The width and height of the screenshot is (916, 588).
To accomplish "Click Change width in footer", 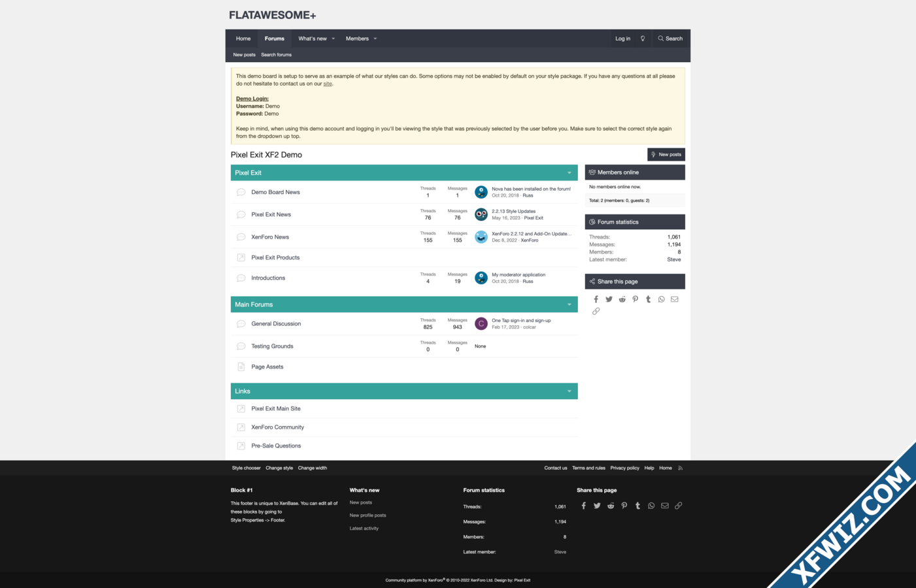I will [x=313, y=468].
